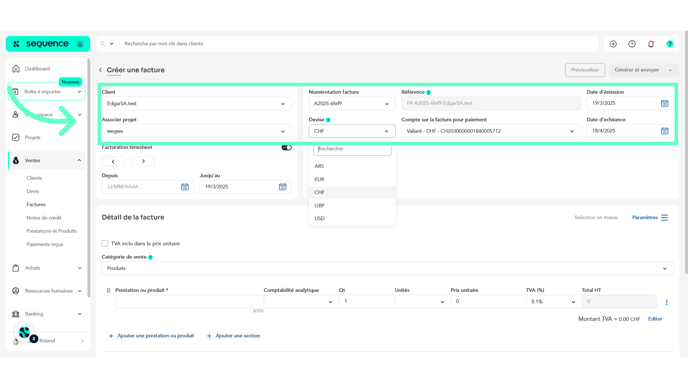The width and height of the screenshot is (688, 387).
Task: Click the plus circle icon in top bar
Action: tap(613, 44)
